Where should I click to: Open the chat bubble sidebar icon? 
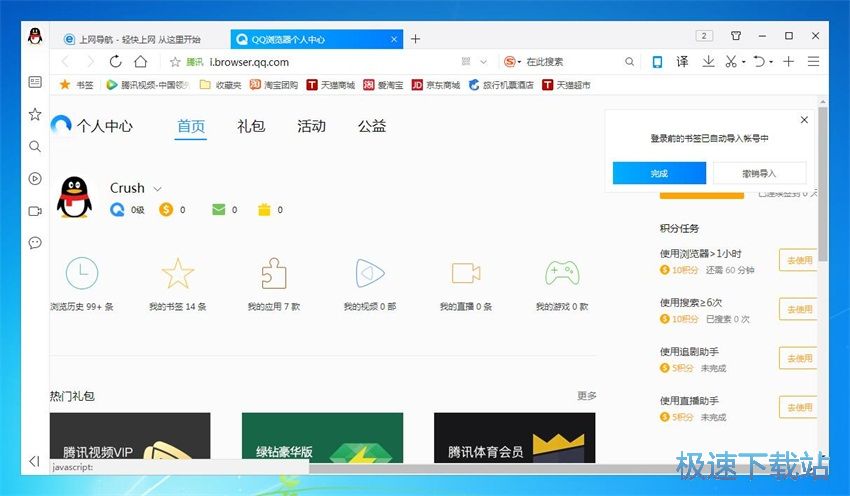(35, 243)
